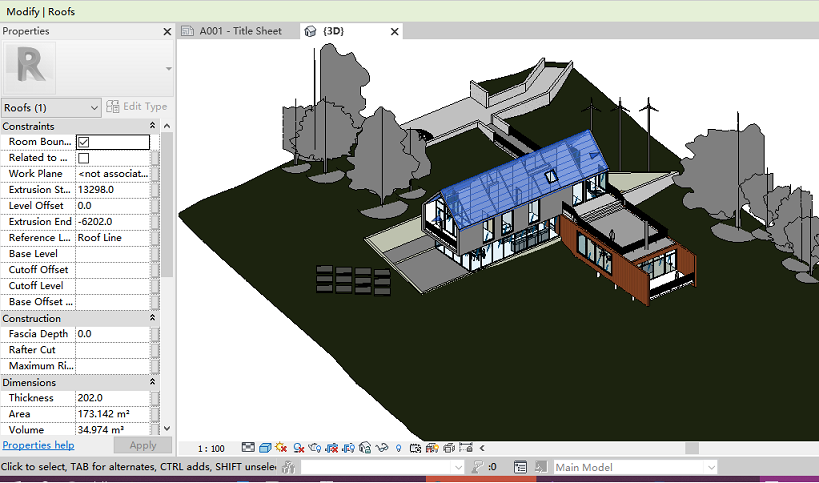Click the Revit type thumbnail in Properties

point(31,68)
